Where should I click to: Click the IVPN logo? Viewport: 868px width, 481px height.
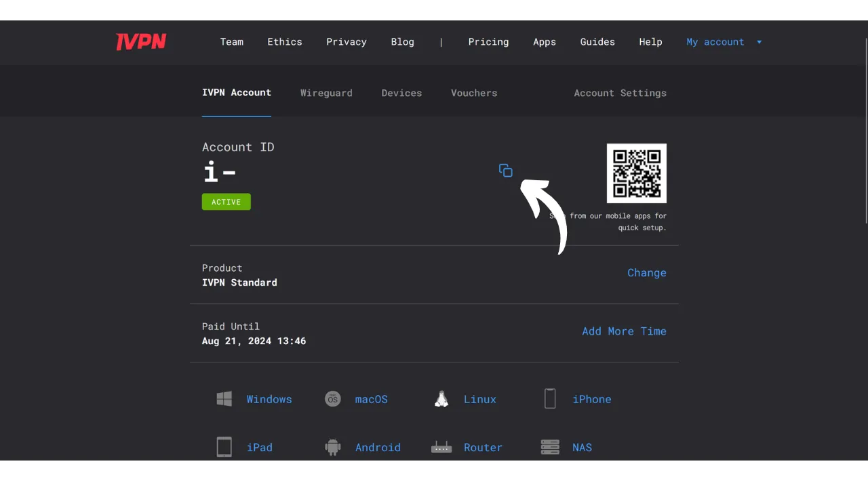point(141,42)
